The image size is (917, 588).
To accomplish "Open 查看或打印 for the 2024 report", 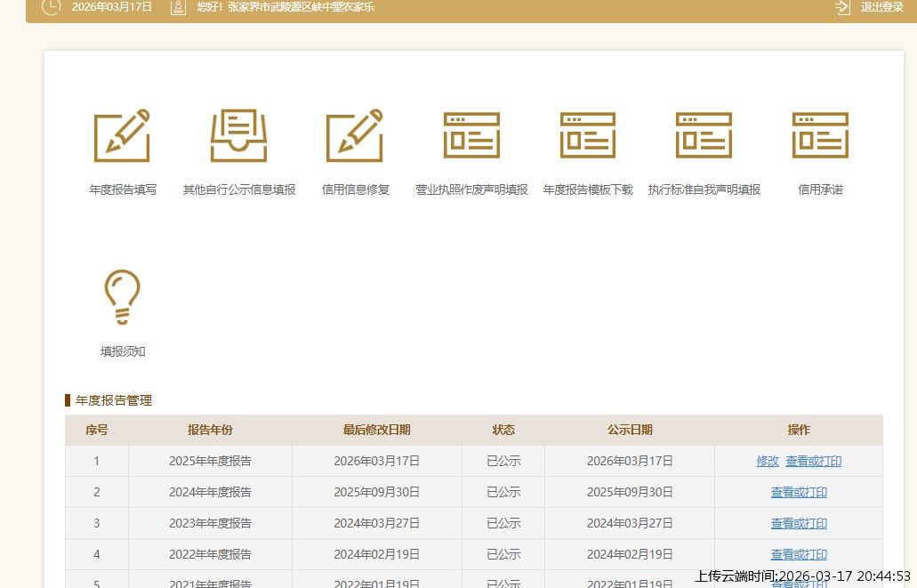I will (799, 492).
